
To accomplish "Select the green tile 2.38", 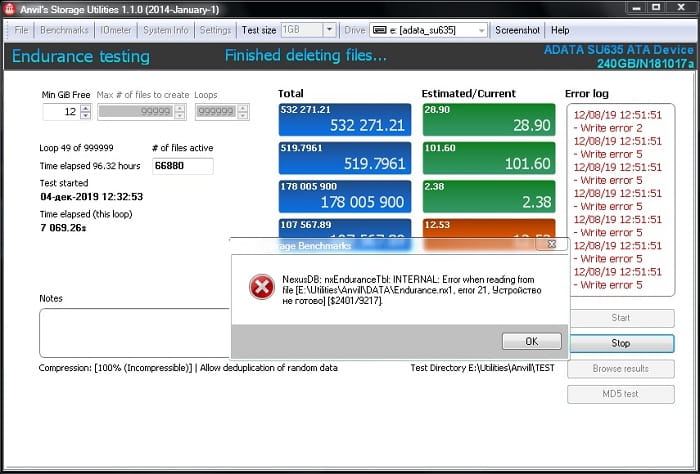I will [489, 196].
